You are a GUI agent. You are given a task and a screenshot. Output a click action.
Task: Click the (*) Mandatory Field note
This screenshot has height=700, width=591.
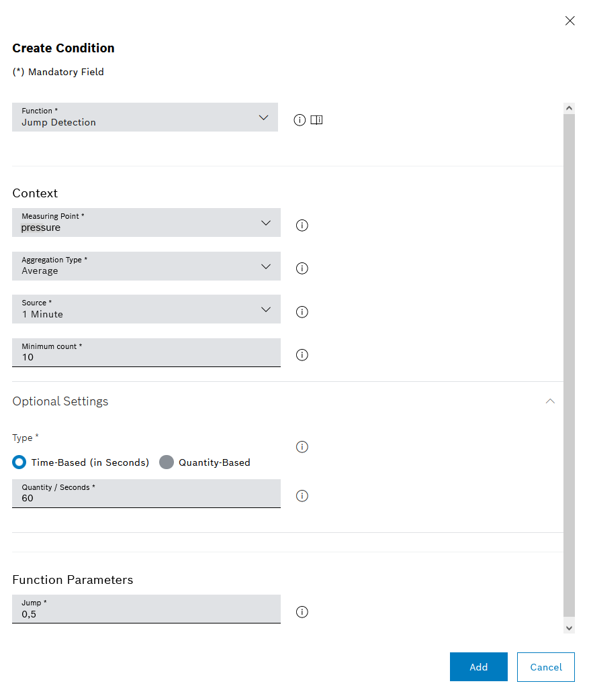(58, 72)
